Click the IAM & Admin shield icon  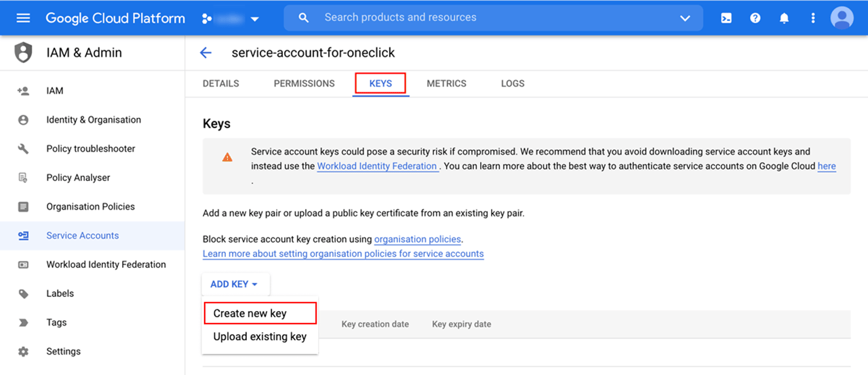tap(24, 52)
